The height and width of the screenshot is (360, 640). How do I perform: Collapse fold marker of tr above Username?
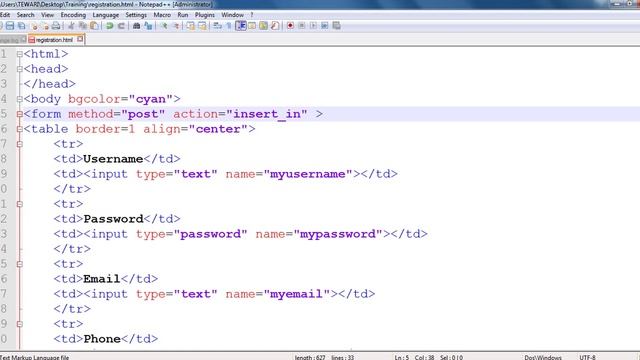[20, 144]
